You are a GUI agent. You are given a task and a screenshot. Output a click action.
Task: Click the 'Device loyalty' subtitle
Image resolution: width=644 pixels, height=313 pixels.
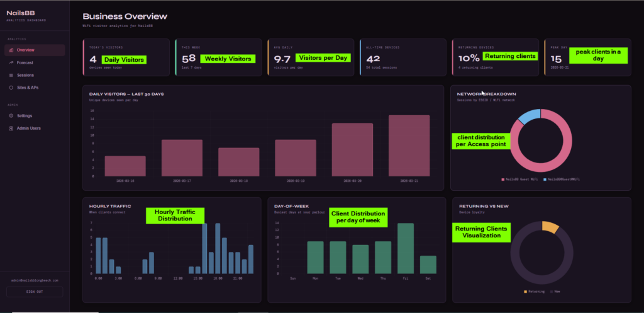pyautogui.click(x=470, y=212)
